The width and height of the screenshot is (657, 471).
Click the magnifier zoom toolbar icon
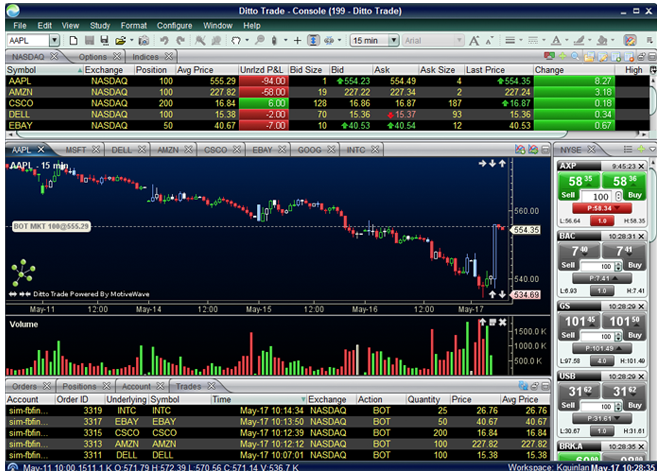tap(260, 40)
